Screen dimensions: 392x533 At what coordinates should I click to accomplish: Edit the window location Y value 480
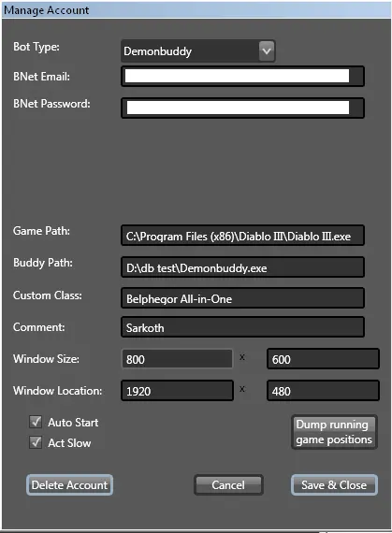click(x=323, y=391)
